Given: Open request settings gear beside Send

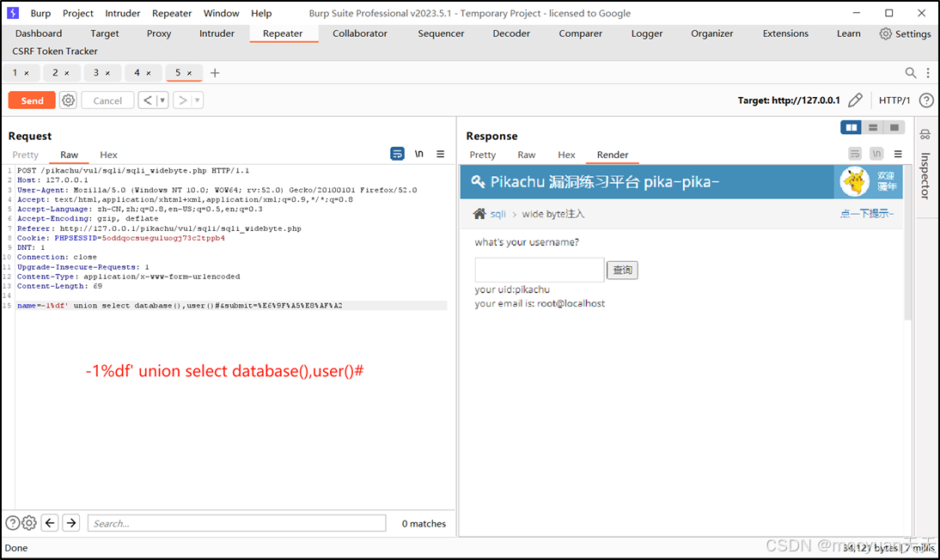Looking at the screenshot, I should tap(69, 100).
